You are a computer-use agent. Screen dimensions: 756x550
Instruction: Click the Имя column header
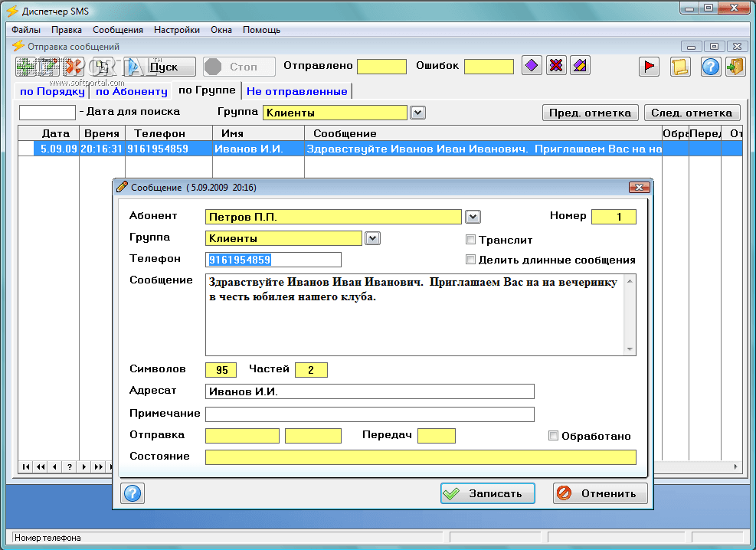coord(258,133)
